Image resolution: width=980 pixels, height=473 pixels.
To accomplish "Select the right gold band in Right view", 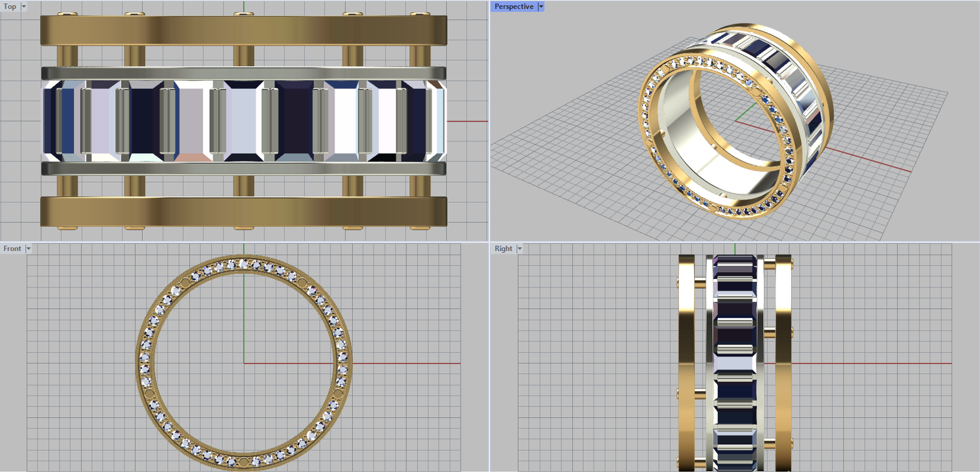I will pos(783,361).
